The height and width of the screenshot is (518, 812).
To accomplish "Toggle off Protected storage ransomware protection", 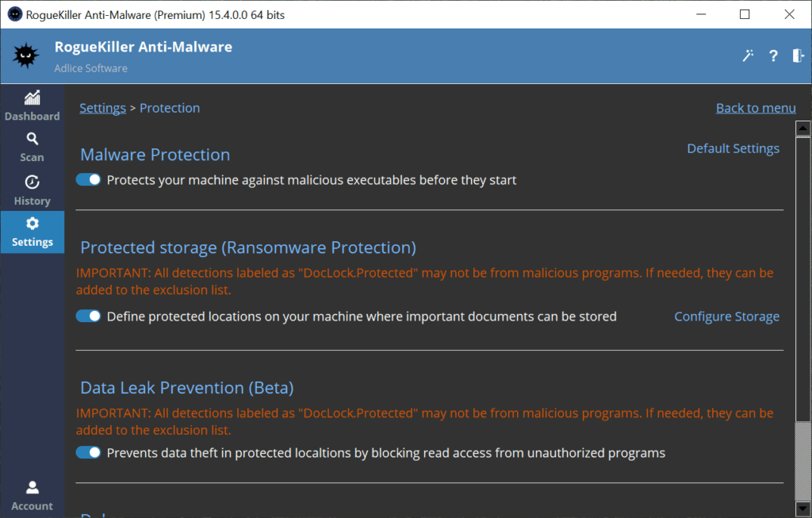I will (89, 317).
